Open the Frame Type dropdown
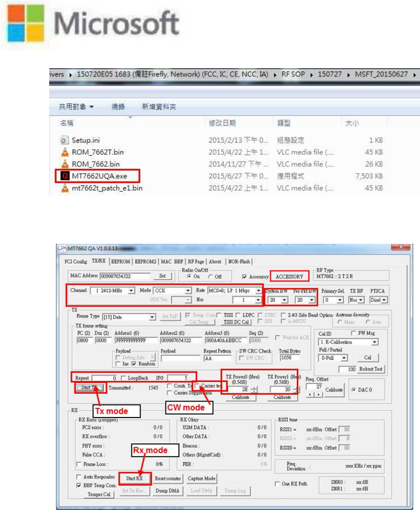This screenshot has height=510, width=420. click(152, 317)
